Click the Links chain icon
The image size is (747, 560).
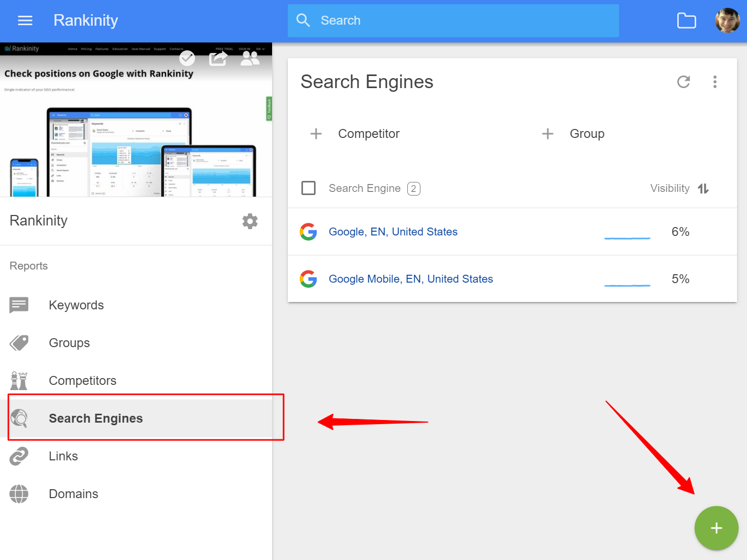(19, 456)
